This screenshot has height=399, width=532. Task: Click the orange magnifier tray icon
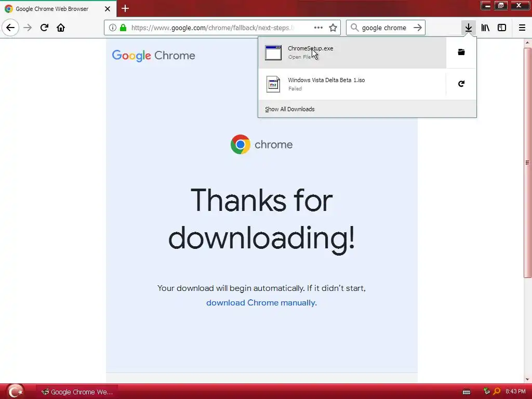[497, 392]
